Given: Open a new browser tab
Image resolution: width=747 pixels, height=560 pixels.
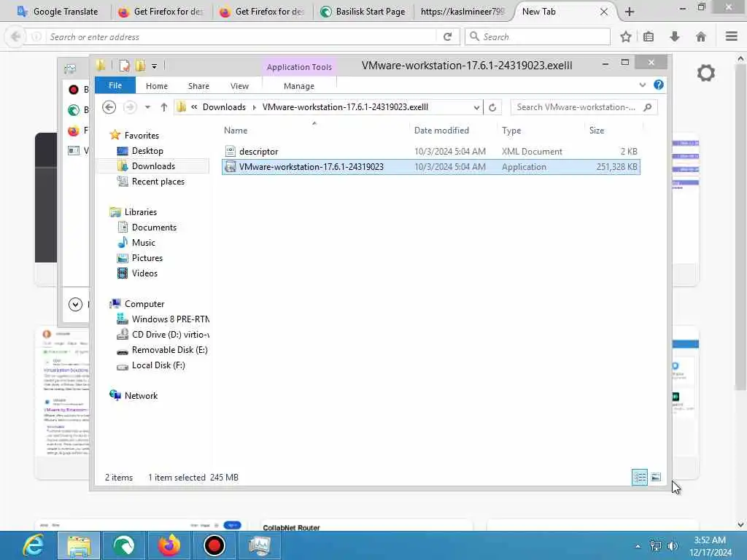Looking at the screenshot, I should (x=630, y=12).
